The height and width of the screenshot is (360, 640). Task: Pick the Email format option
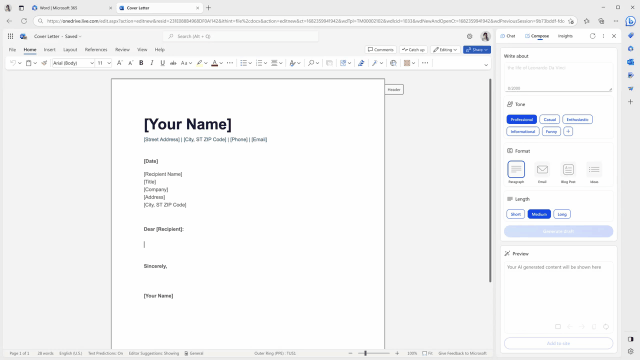pos(542,172)
